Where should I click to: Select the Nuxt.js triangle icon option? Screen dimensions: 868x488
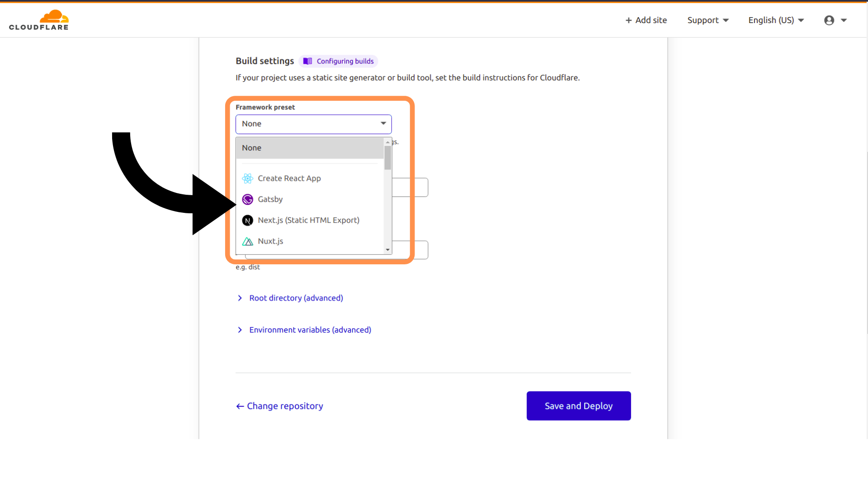247,241
